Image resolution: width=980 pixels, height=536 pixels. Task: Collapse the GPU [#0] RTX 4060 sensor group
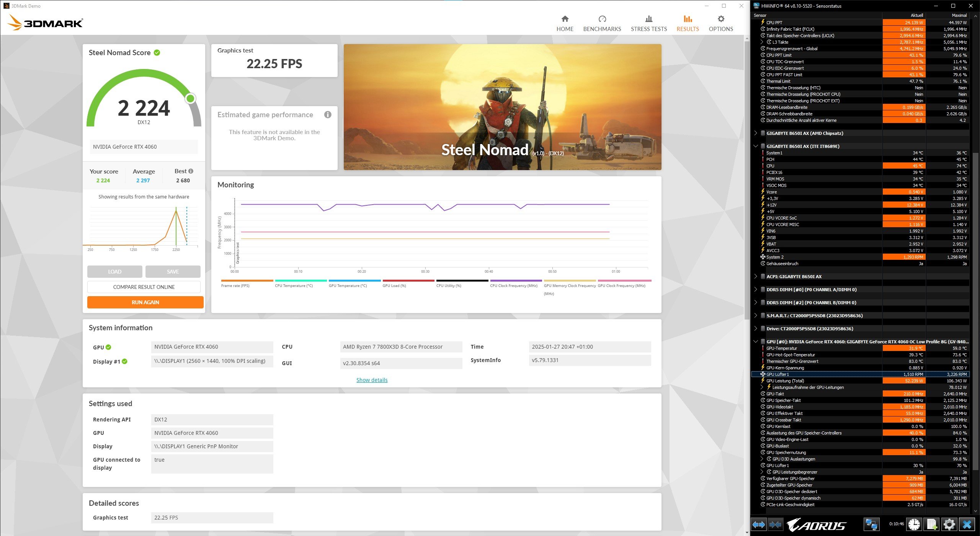point(755,342)
